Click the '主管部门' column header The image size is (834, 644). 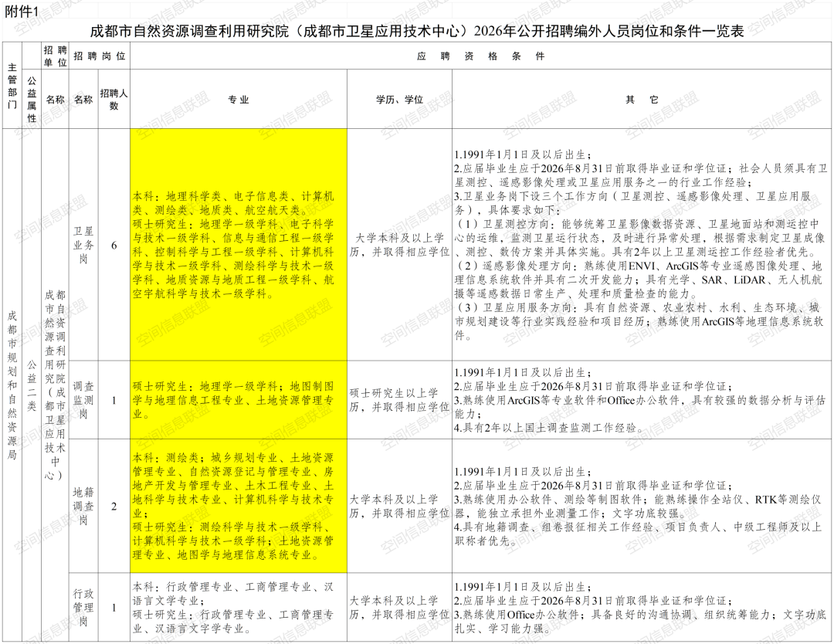12,86
